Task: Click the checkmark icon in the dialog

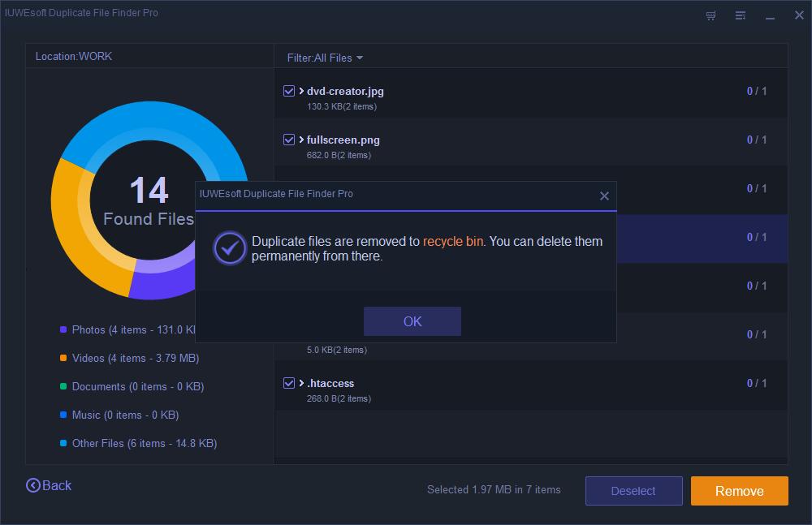Action: point(230,248)
